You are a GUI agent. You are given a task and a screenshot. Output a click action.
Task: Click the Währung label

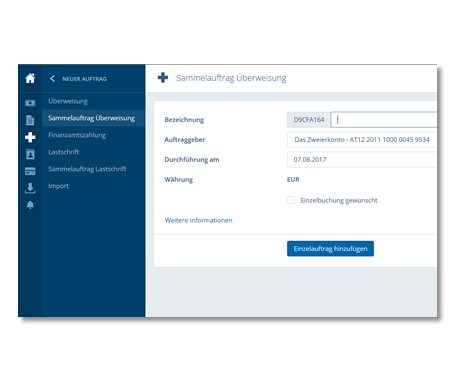[x=179, y=180]
